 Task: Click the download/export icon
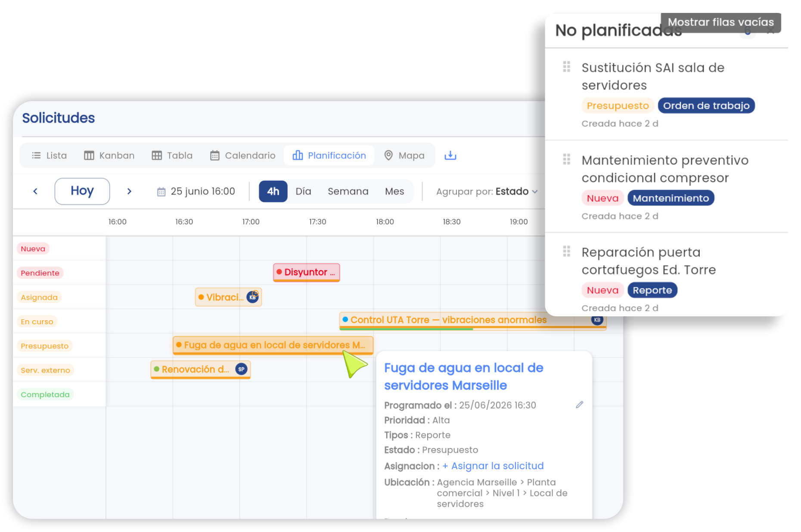450,155
